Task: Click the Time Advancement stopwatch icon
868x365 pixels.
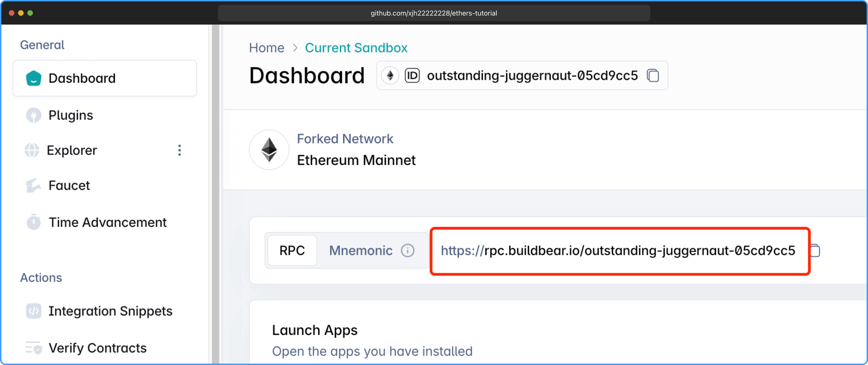Action: point(34,222)
